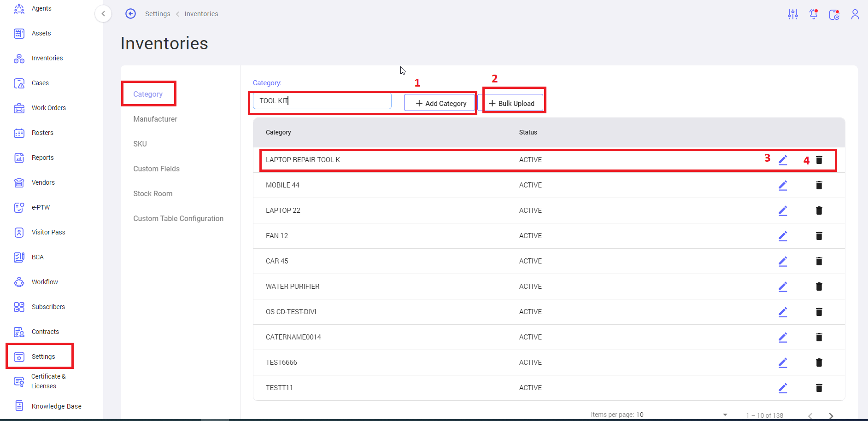
Task: Open the calendar check icon in header
Action: [834, 14]
